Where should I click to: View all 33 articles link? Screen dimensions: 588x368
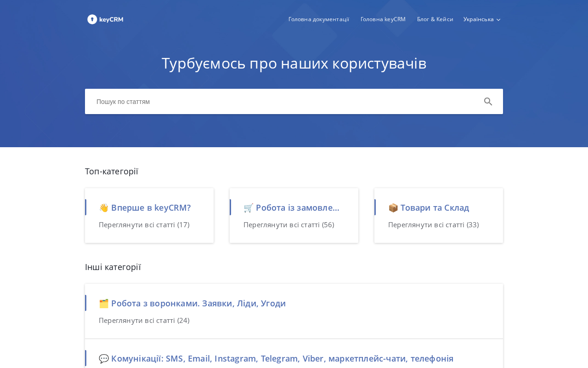point(434,225)
